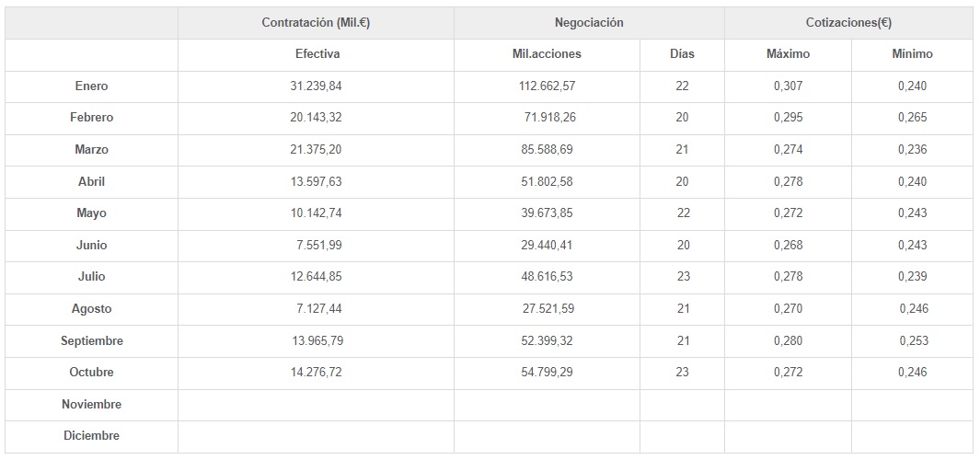The width and height of the screenshot is (980, 460).
Task: Click the Febrero row label
Action: [91, 118]
